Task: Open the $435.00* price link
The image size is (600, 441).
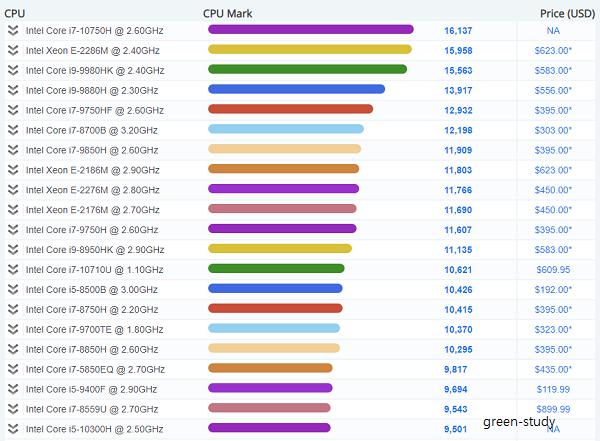Action: coord(553,369)
